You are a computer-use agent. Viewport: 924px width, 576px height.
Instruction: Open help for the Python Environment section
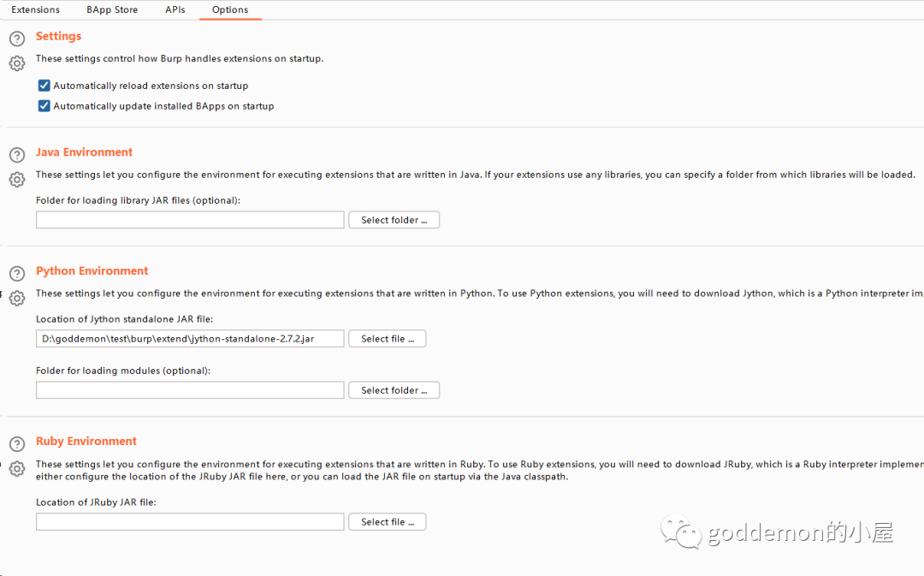point(17,274)
